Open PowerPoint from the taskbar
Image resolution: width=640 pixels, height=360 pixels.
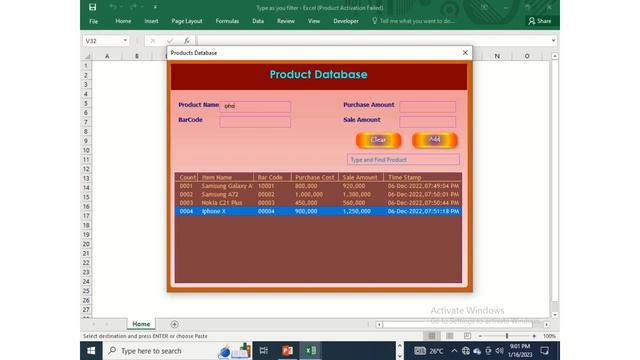point(287,351)
